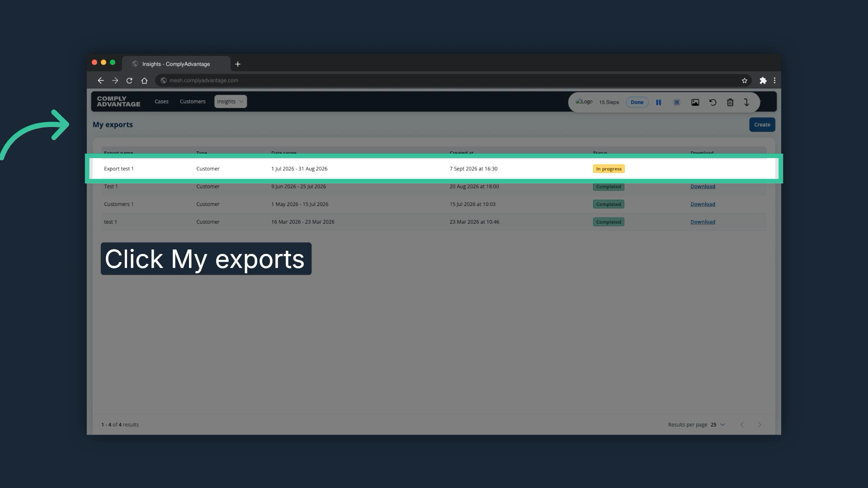The height and width of the screenshot is (488, 868).
Task: Click the My exports heading
Action: pos(113,125)
